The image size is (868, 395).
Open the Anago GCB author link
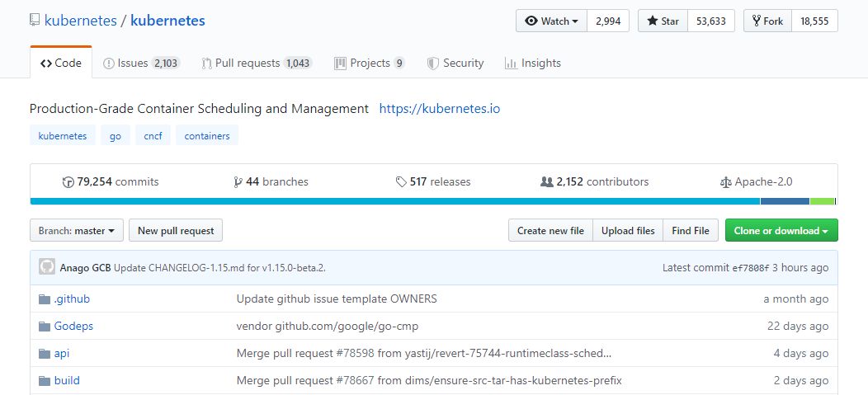(86, 268)
